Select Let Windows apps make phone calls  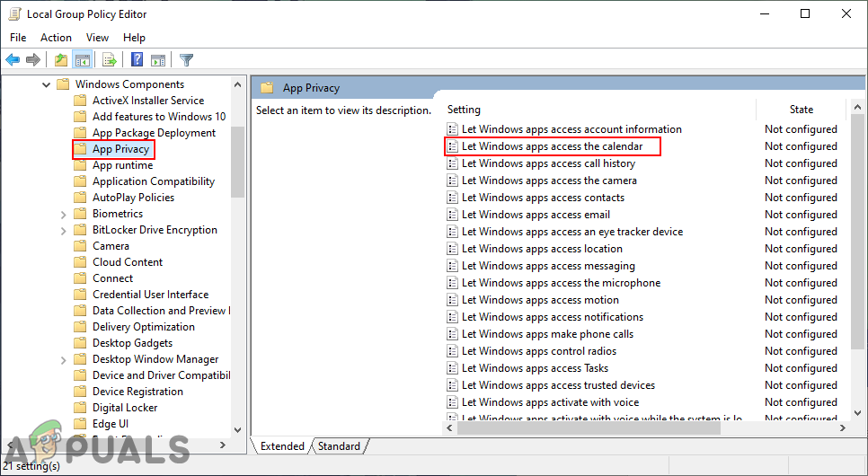click(x=547, y=334)
